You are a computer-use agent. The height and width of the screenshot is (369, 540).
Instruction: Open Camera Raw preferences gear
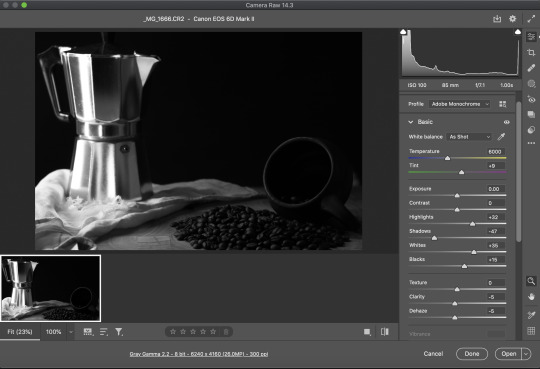tap(512, 19)
